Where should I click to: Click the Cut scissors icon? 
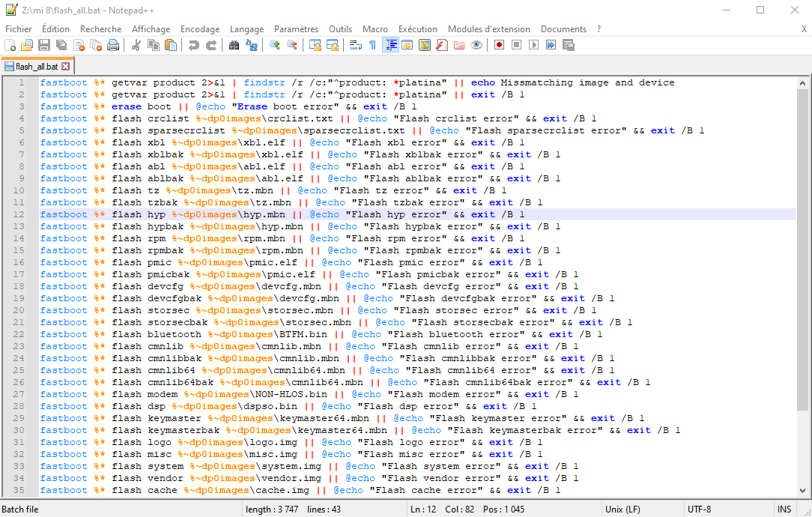[x=136, y=45]
